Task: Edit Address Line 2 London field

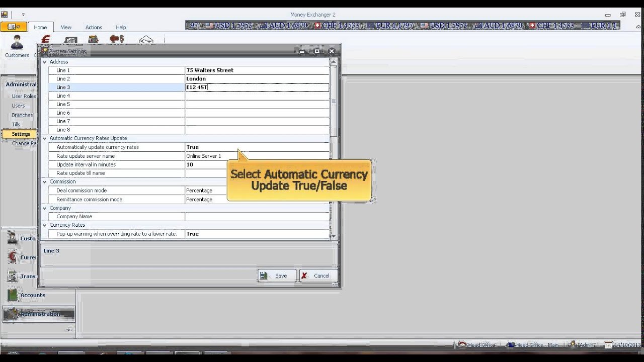Action: pyautogui.click(x=257, y=79)
